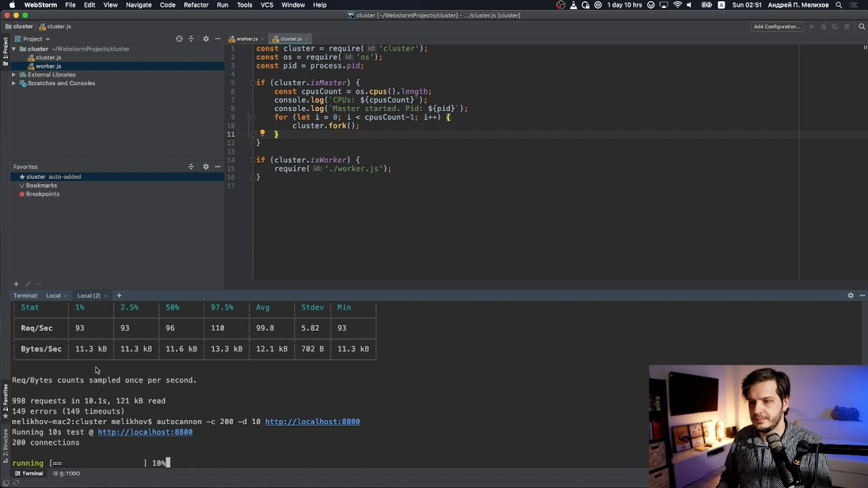
Task: Open volume control in menu bar
Action: [690, 5]
